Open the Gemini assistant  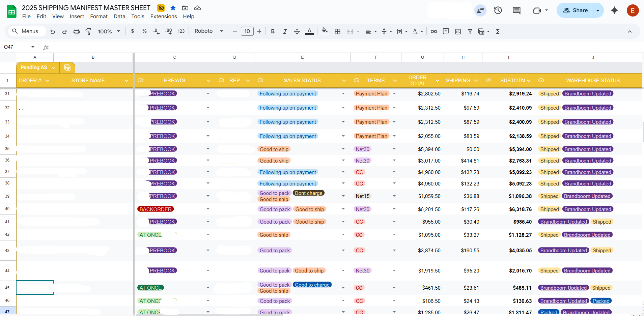pos(614,10)
